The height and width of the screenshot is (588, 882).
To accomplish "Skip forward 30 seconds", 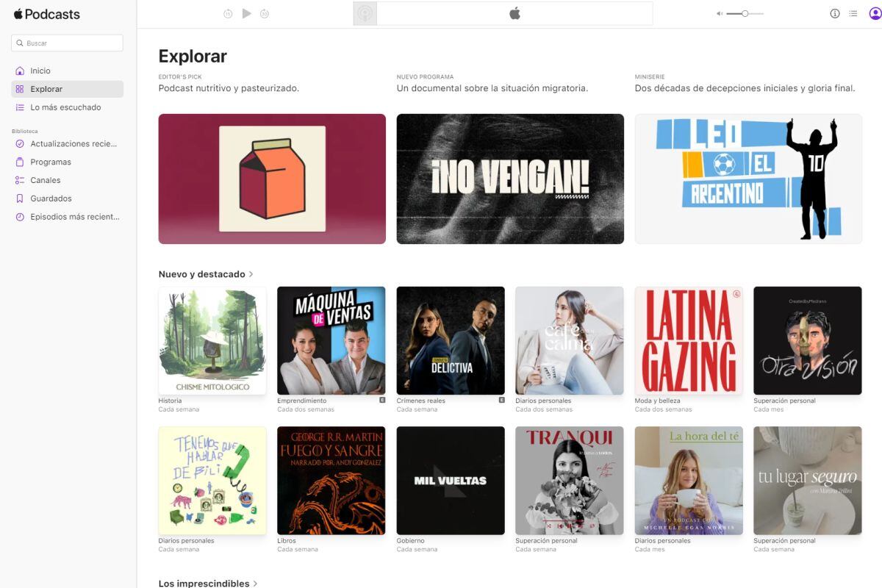I will (x=265, y=12).
